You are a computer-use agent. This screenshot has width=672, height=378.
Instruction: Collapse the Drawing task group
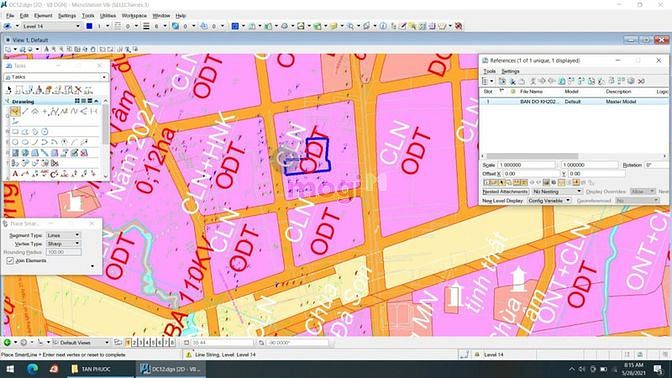[97, 101]
